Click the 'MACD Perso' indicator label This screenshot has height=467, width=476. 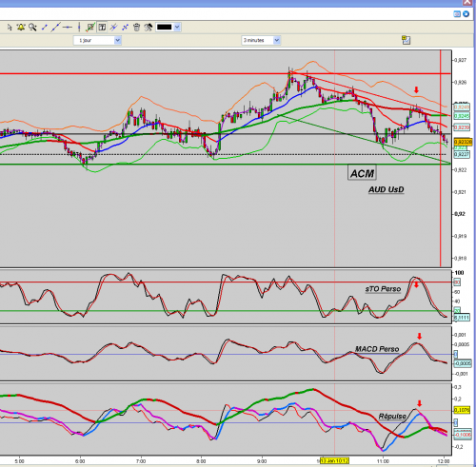(377, 349)
